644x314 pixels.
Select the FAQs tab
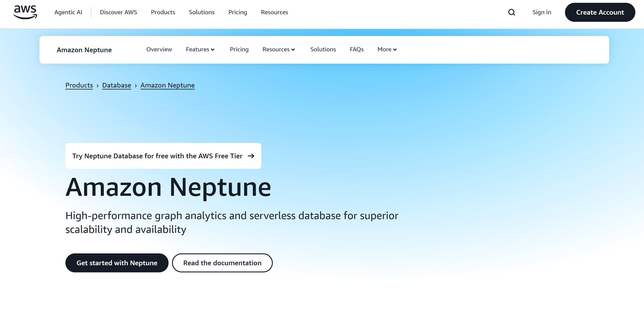pos(357,49)
